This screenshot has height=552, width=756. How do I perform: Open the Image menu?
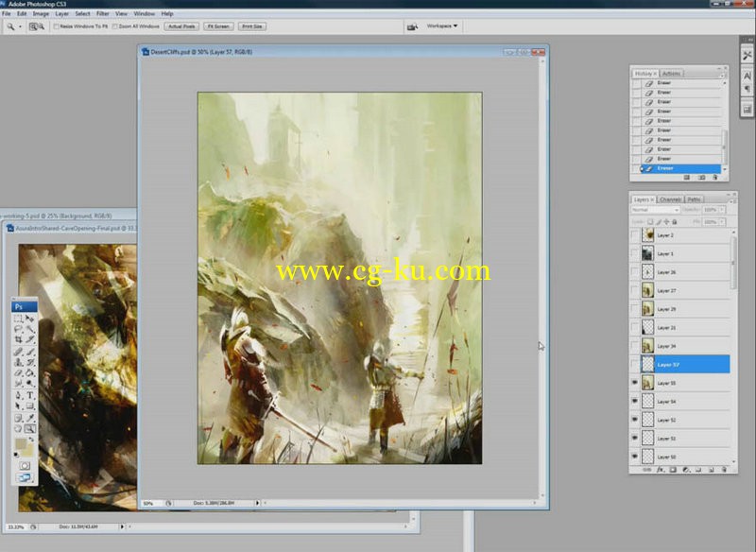(x=41, y=14)
